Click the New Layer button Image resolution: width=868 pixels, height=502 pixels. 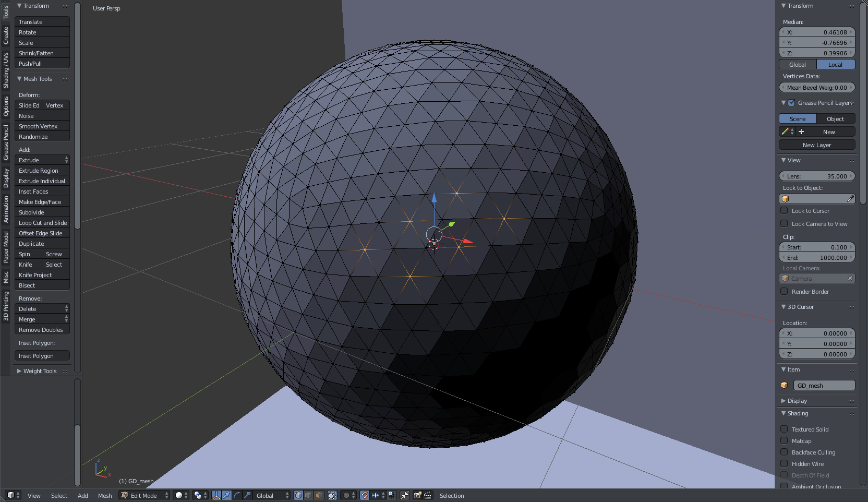click(x=816, y=145)
